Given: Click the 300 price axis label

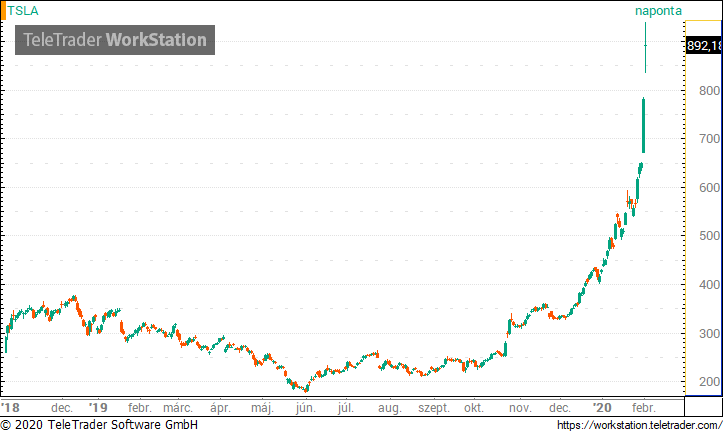Looking at the screenshot, I should click(709, 333).
